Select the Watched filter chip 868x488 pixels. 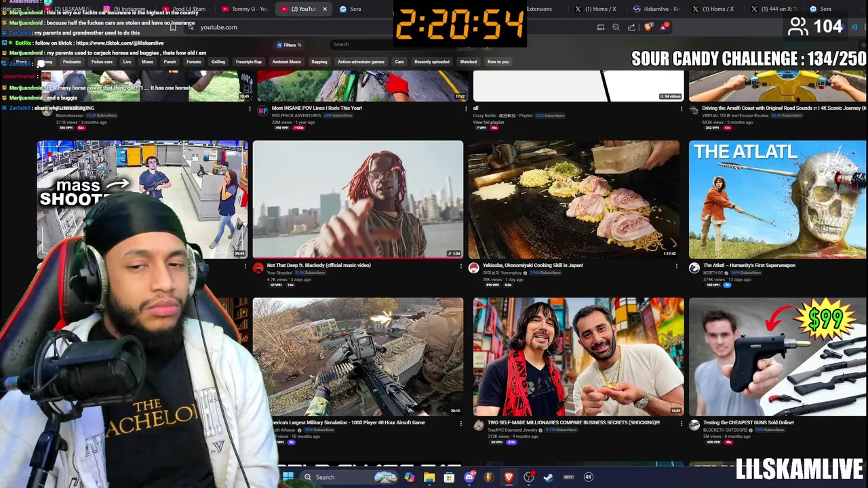[x=469, y=62]
